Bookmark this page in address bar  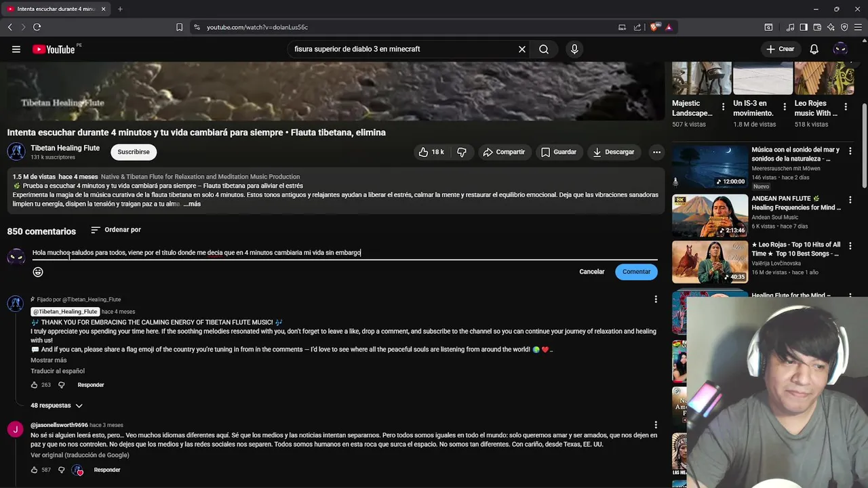tap(179, 27)
